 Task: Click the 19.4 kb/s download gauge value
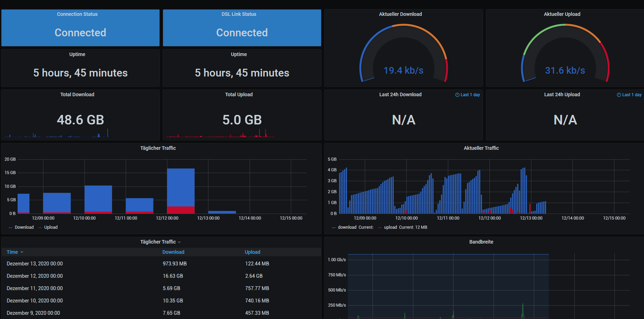pos(404,70)
